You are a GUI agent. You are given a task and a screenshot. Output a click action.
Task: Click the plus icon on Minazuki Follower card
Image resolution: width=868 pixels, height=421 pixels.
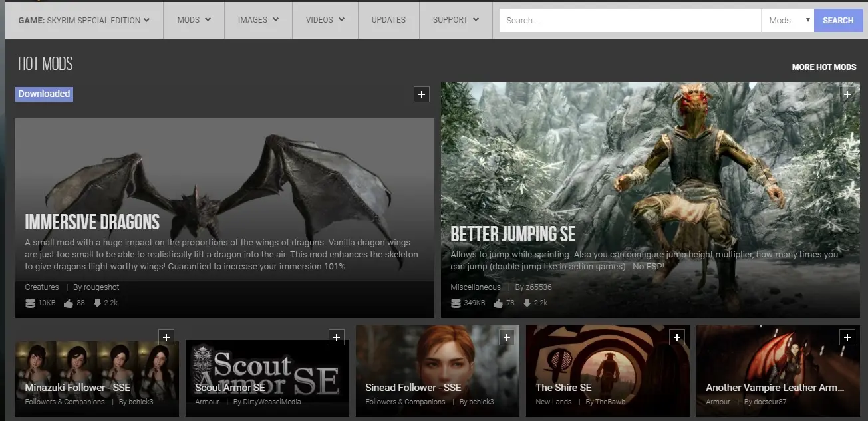[x=166, y=337]
